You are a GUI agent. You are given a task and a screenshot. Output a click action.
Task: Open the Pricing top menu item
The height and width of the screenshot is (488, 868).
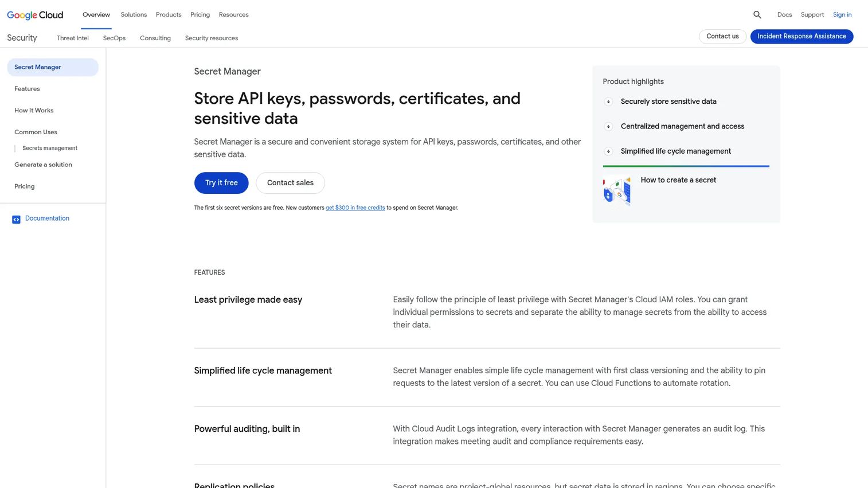200,15
